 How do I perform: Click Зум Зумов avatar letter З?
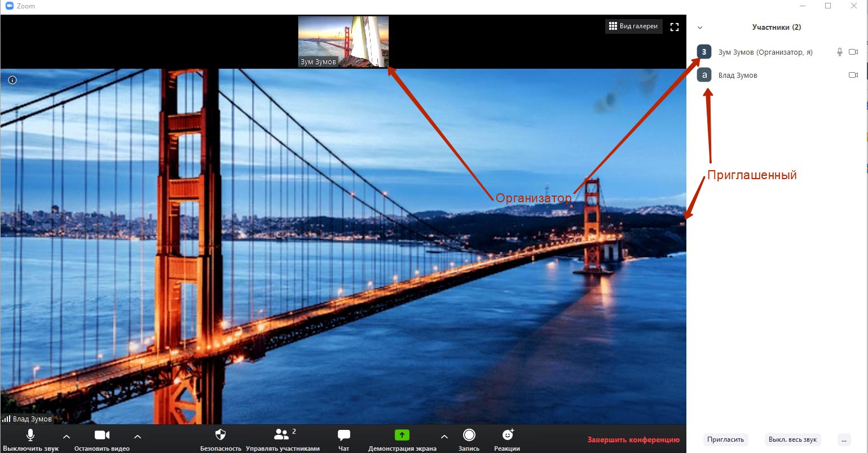click(x=704, y=52)
